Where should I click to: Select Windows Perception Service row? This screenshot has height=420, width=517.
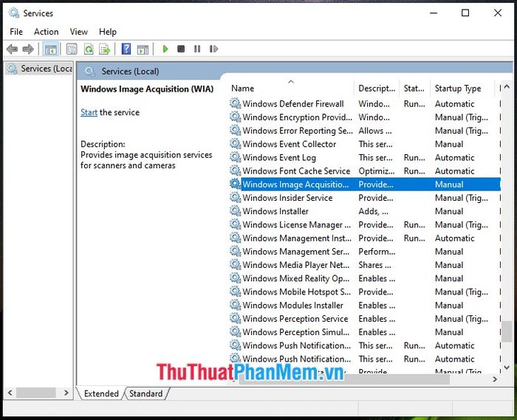tap(364, 319)
